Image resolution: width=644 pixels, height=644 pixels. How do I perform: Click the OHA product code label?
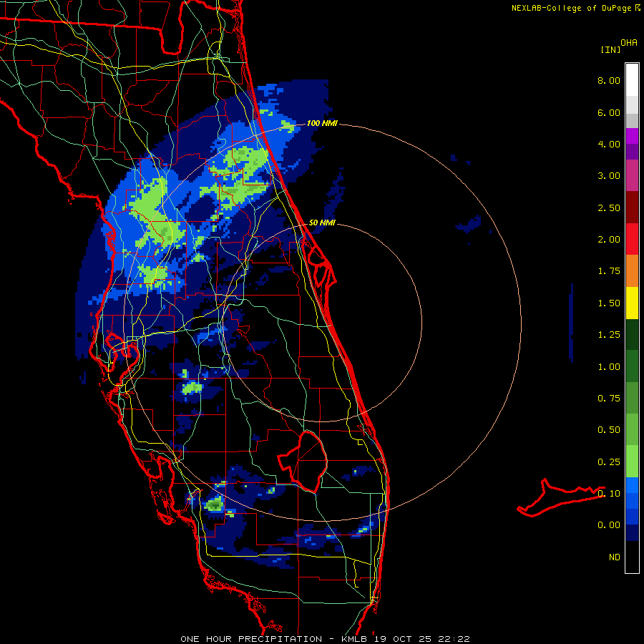click(x=629, y=43)
